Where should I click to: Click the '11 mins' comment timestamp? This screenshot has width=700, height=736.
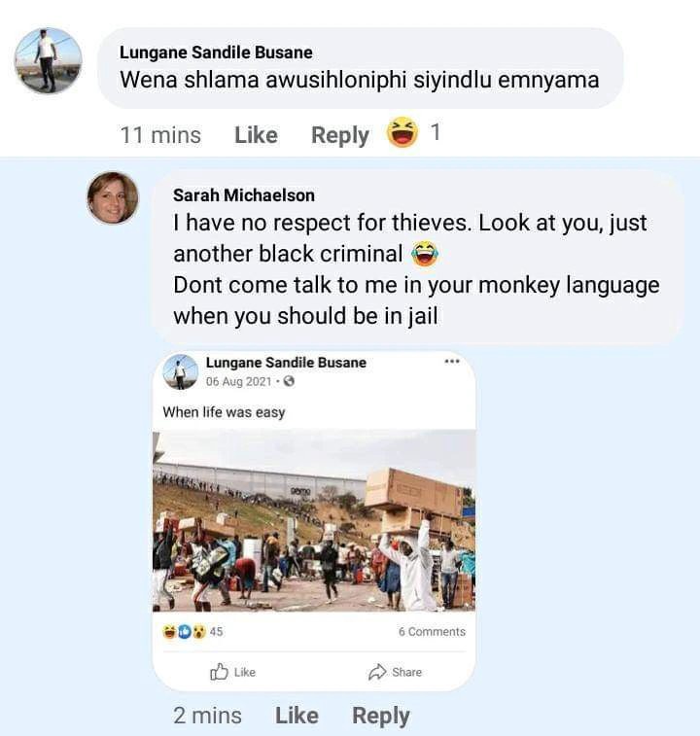(160, 135)
